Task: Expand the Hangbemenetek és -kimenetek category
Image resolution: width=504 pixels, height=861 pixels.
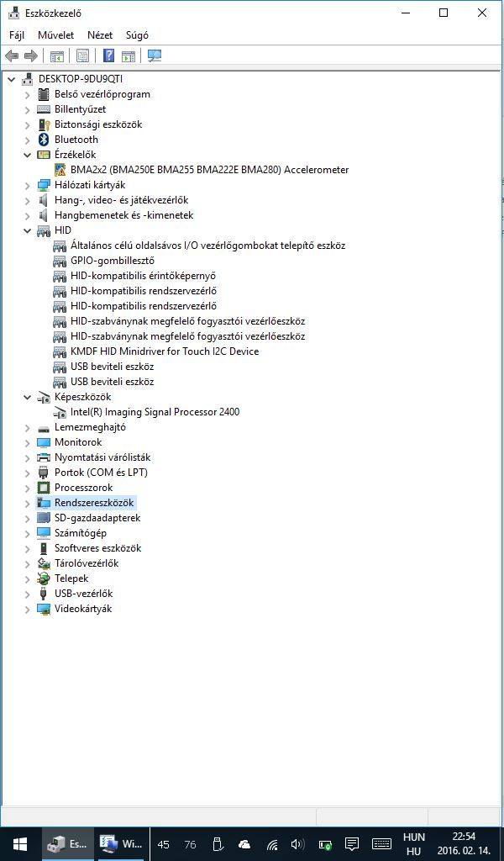Action: coord(28,215)
